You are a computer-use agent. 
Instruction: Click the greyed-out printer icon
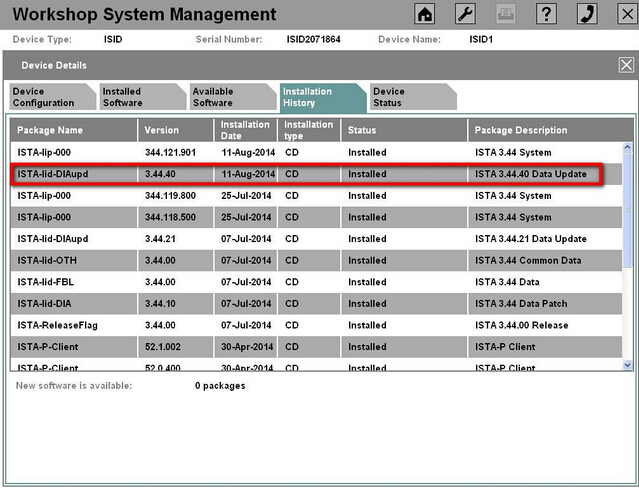point(506,14)
